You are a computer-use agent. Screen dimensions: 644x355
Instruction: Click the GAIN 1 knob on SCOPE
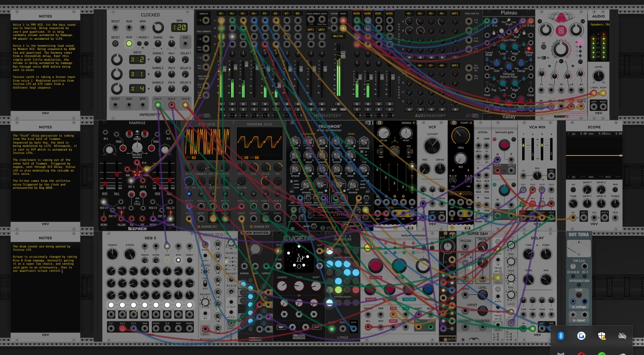point(587,190)
